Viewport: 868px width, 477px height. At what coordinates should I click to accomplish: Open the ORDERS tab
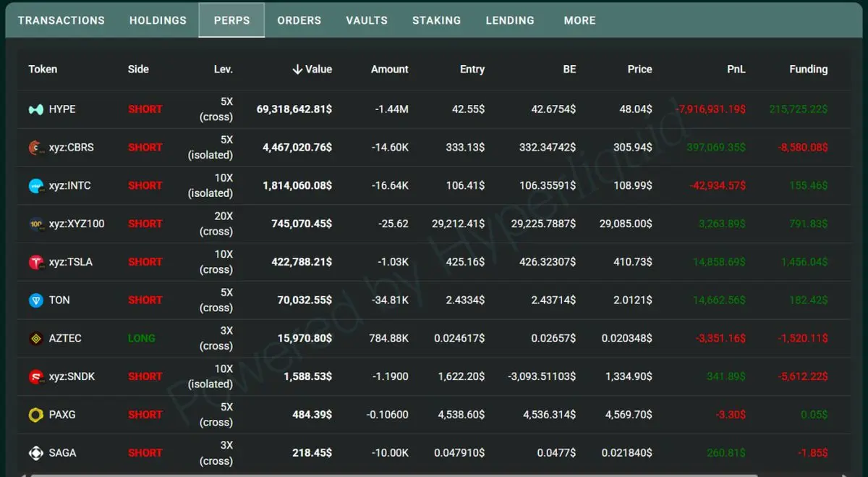click(x=299, y=20)
